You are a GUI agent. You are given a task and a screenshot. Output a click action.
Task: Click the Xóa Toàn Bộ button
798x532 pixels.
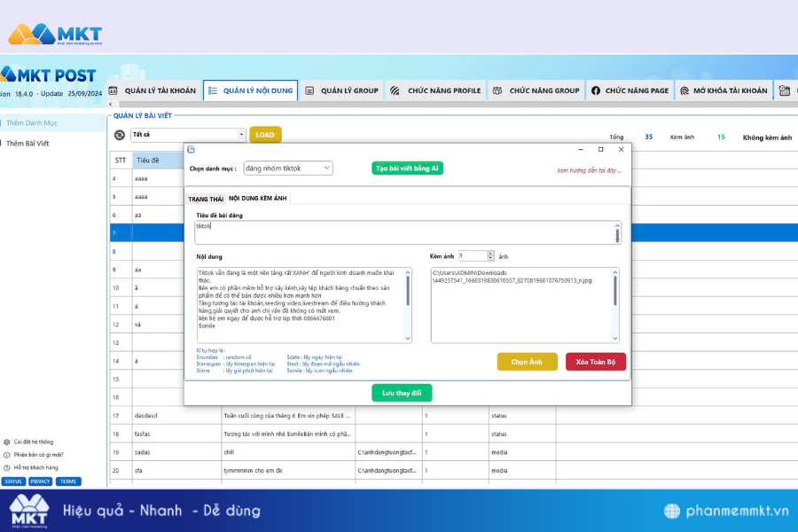pyautogui.click(x=596, y=362)
